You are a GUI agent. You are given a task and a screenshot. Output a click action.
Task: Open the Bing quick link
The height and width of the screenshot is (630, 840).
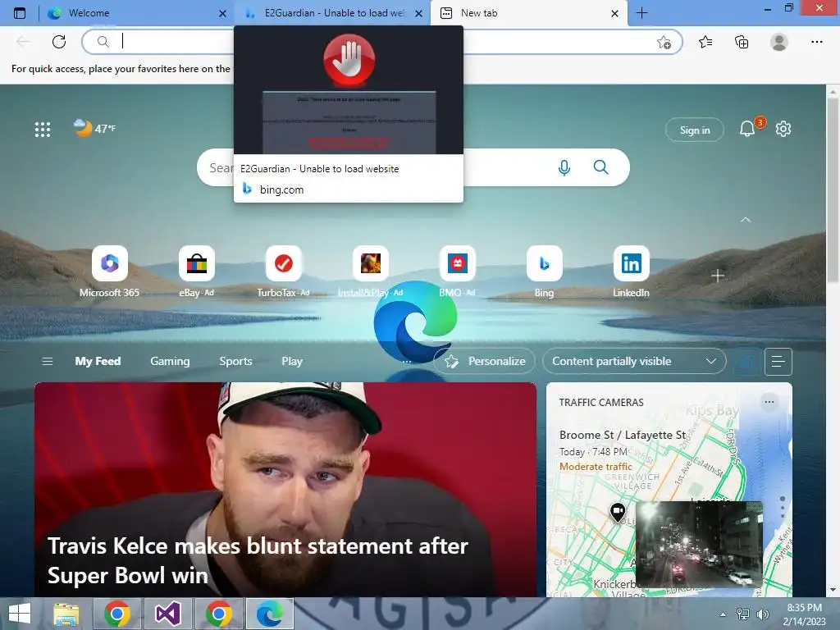545,271
